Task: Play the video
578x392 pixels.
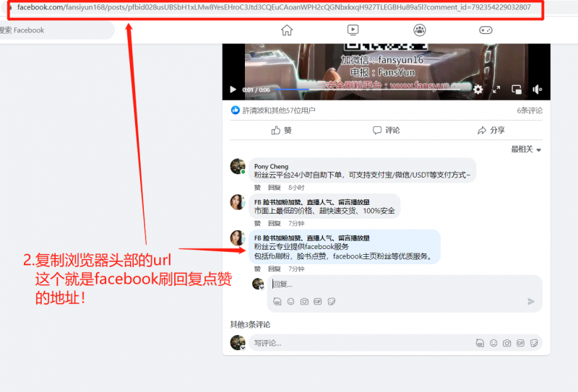Action: (x=233, y=90)
